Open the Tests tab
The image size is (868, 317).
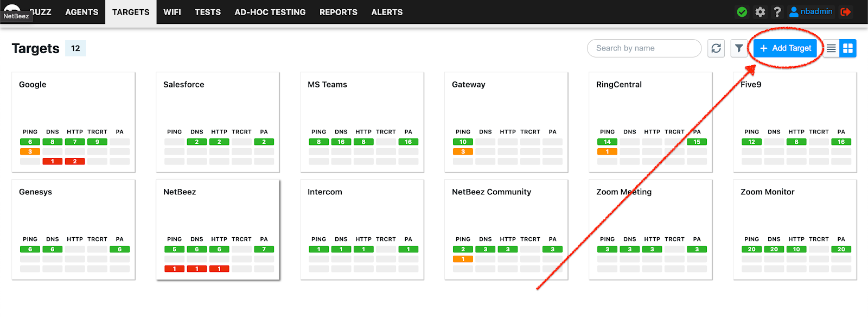(x=208, y=12)
